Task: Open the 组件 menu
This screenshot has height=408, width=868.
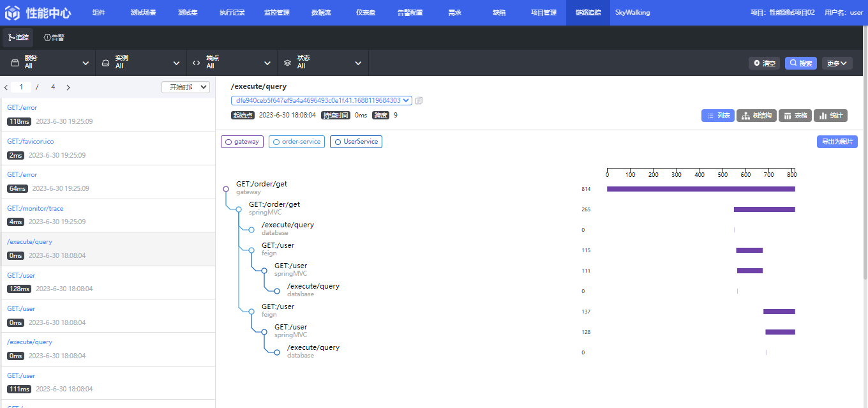Action: pos(98,13)
